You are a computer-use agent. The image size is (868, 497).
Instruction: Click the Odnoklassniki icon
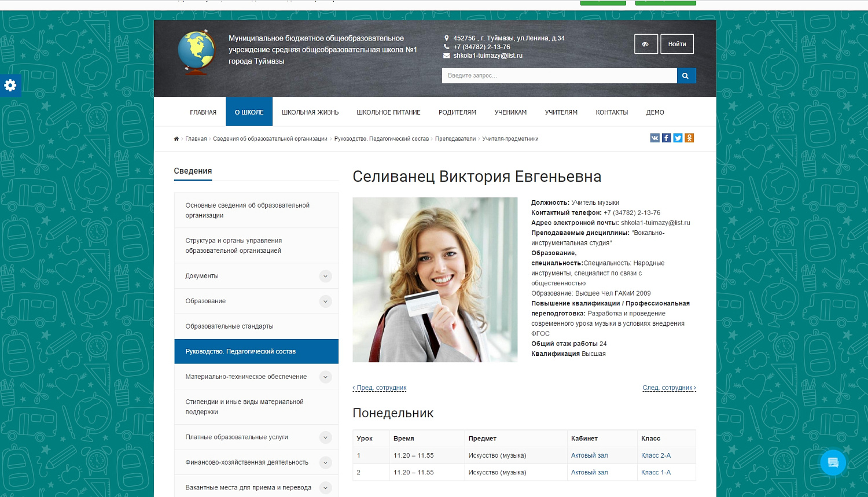point(689,138)
